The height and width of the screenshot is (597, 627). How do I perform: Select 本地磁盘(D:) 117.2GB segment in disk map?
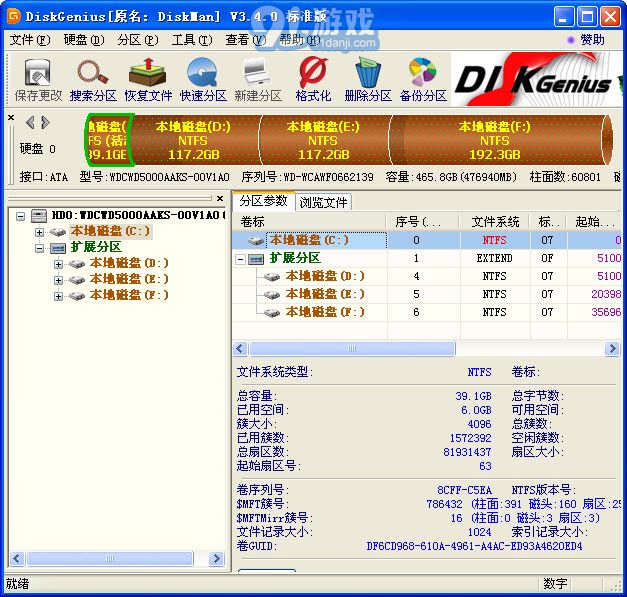coord(194,140)
